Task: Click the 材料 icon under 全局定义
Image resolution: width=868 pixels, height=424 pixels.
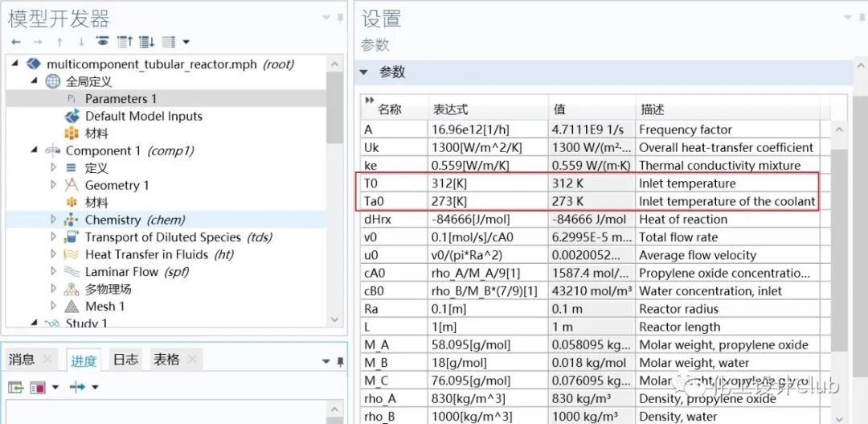Action: pyautogui.click(x=72, y=134)
